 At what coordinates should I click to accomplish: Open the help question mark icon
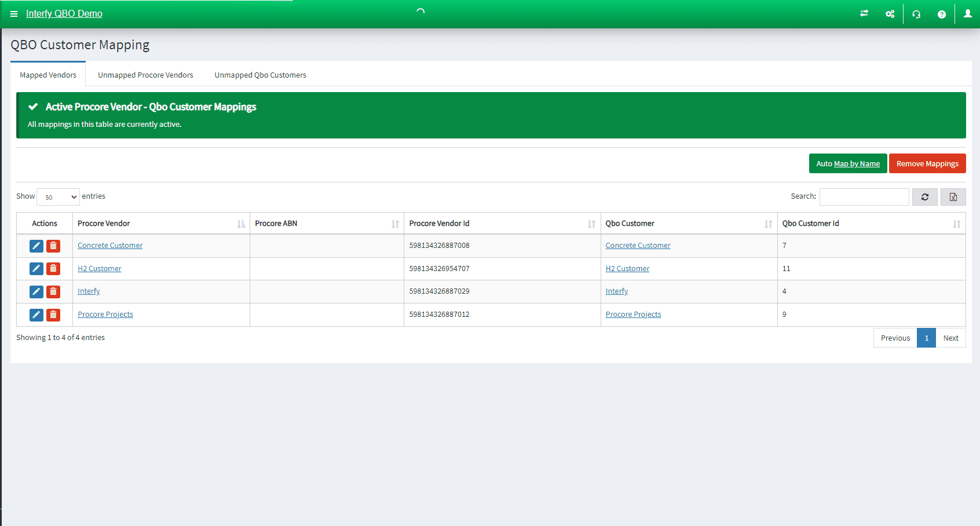click(x=942, y=13)
